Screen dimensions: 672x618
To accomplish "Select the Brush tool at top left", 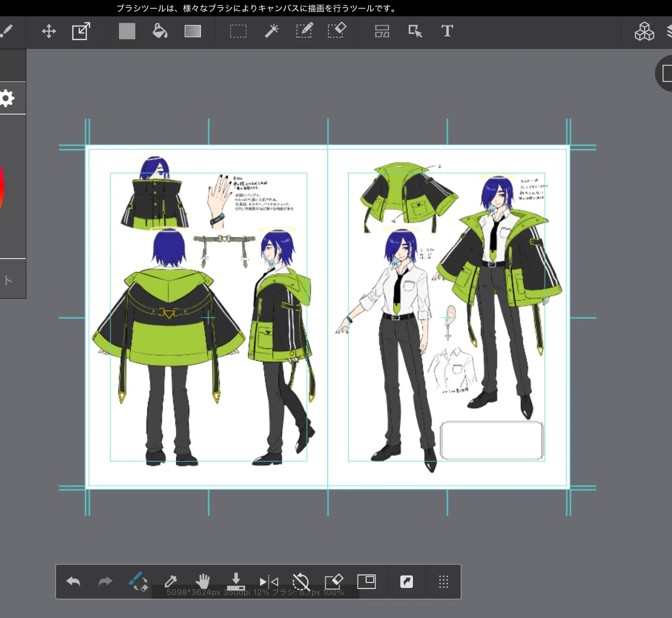I will coord(6,31).
